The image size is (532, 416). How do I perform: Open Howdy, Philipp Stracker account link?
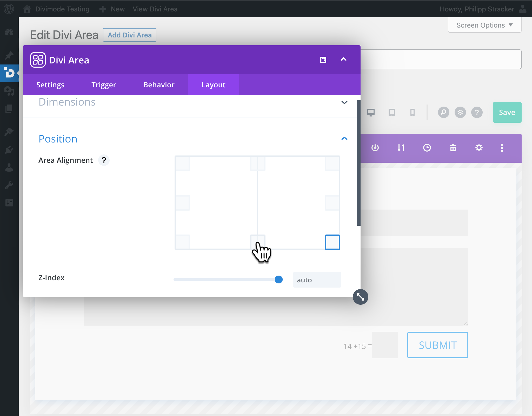(483, 9)
